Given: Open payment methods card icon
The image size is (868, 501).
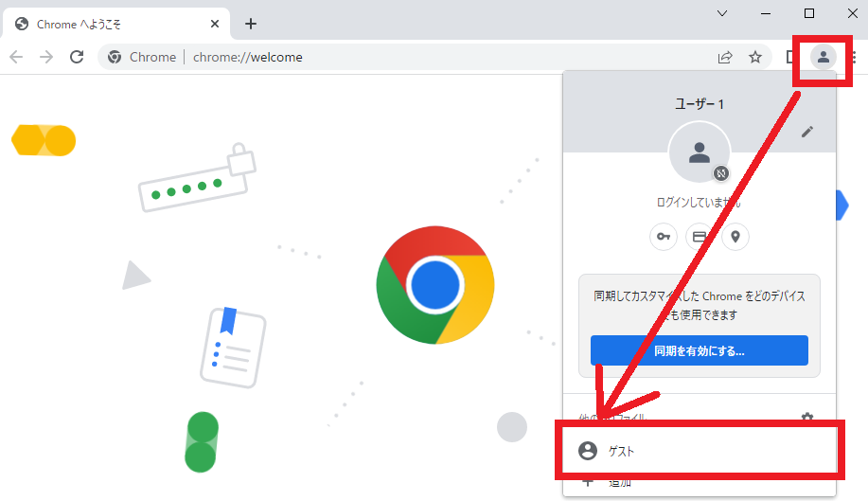Looking at the screenshot, I should tap(700, 237).
